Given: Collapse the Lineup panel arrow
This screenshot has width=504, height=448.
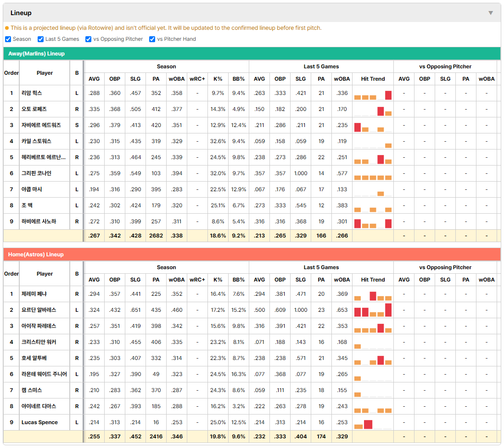Looking at the screenshot, I should point(491,13).
